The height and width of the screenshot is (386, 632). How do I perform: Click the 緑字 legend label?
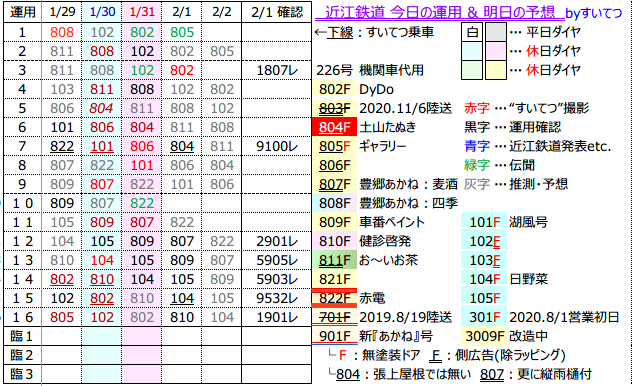pyautogui.click(x=477, y=165)
